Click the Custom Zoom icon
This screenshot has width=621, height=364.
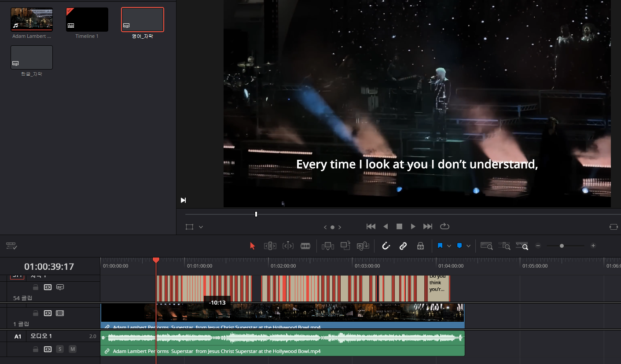tap(522, 246)
